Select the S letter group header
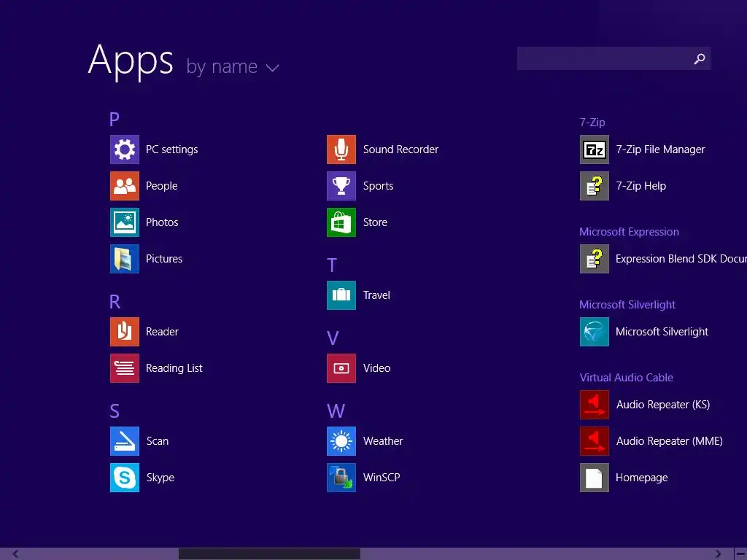Viewport: 747px width, 560px height. coord(115,411)
